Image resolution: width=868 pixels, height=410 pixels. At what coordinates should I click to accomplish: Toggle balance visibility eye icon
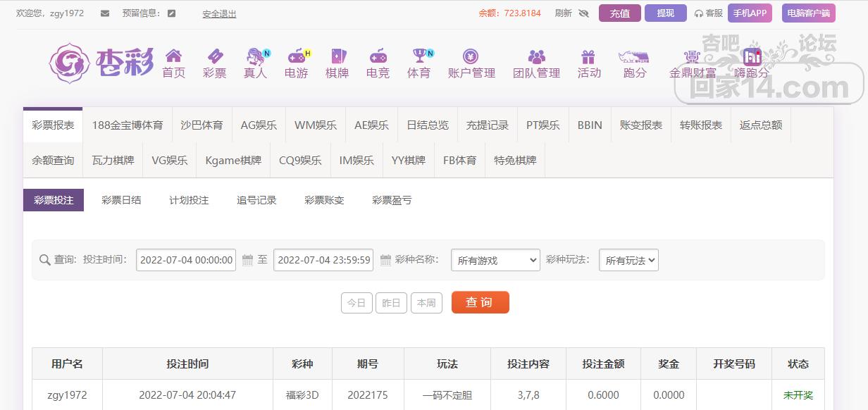(x=583, y=13)
